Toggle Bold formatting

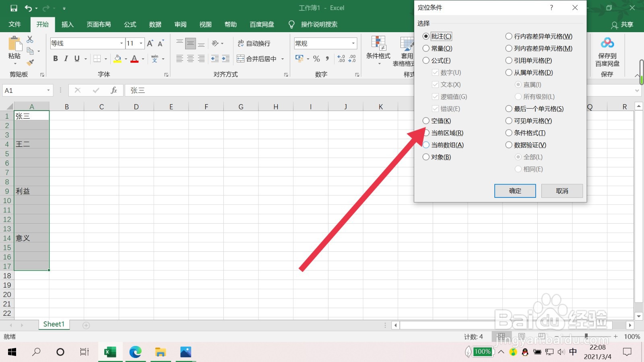pos(56,59)
